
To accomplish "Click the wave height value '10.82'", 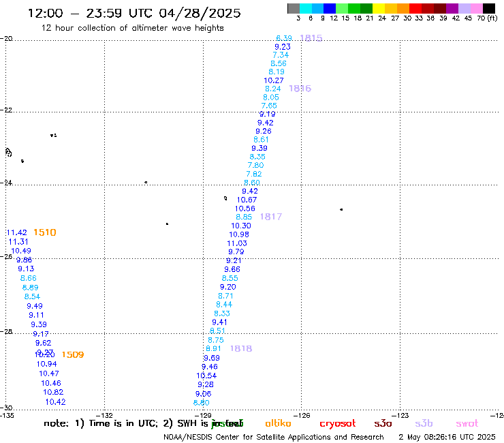I will (53, 392).
